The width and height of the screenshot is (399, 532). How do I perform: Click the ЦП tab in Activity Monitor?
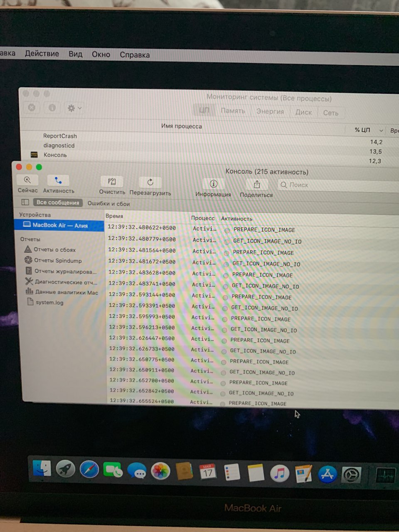204,110
